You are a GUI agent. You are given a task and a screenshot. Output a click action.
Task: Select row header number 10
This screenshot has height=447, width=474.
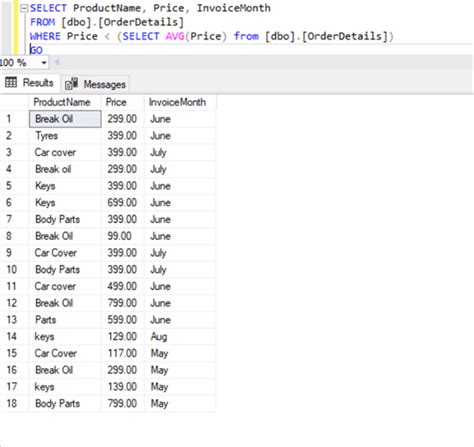click(x=14, y=270)
